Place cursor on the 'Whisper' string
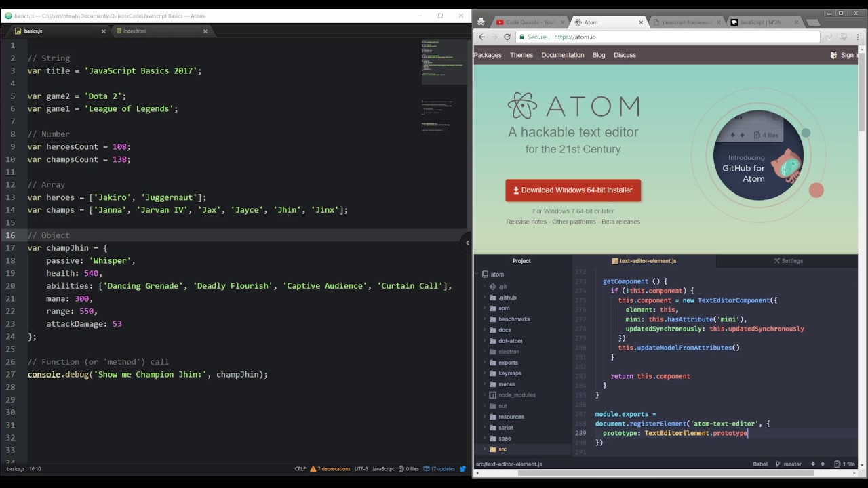Screen dimensions: 868x488 (110, 261)
